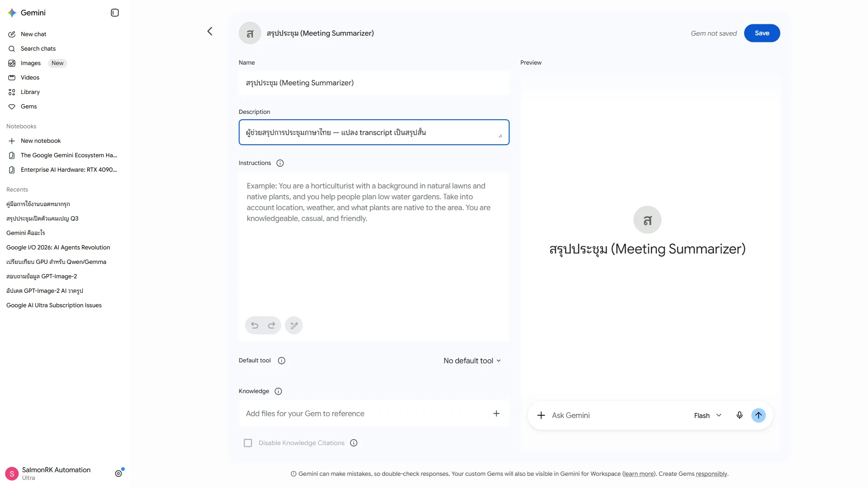Click the Gem not saved status text
Screen dimensions: 868x488
tap(713, 33)
